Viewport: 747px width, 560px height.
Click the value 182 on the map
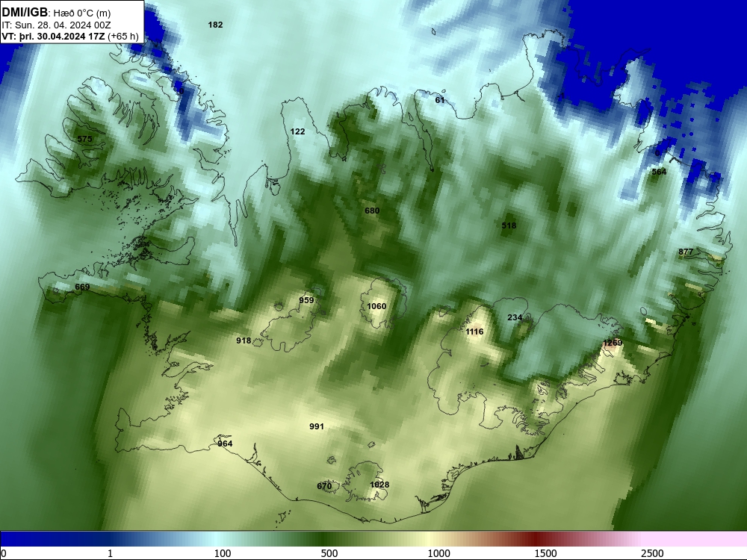215,25
